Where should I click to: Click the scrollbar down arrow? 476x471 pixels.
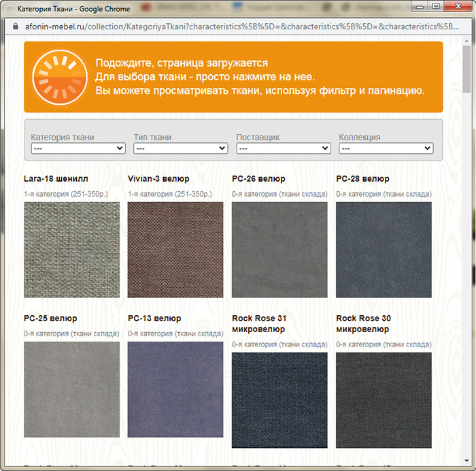[x=466, y=461]
